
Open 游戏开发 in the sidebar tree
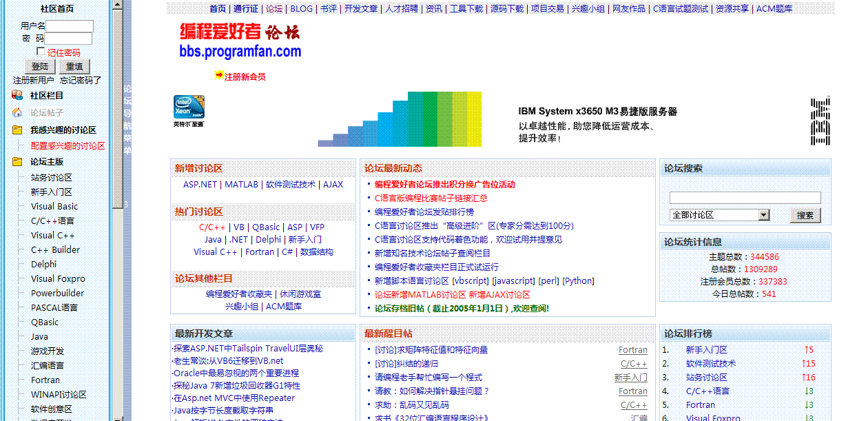coord(48,351)
